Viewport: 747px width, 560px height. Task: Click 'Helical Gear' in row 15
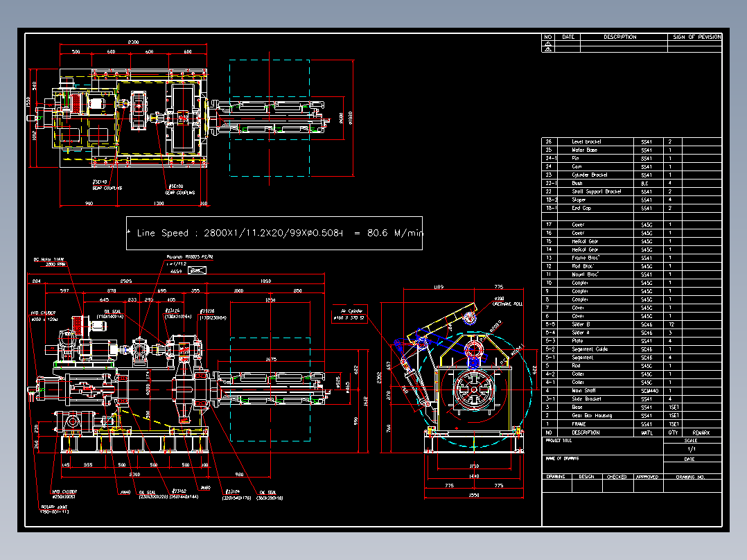585,241
